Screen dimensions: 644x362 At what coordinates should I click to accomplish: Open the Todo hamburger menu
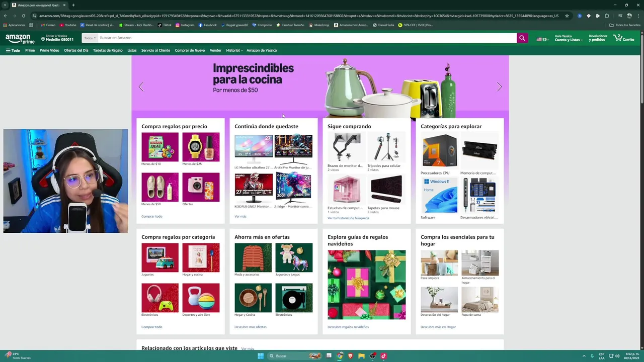coord(13,50)
